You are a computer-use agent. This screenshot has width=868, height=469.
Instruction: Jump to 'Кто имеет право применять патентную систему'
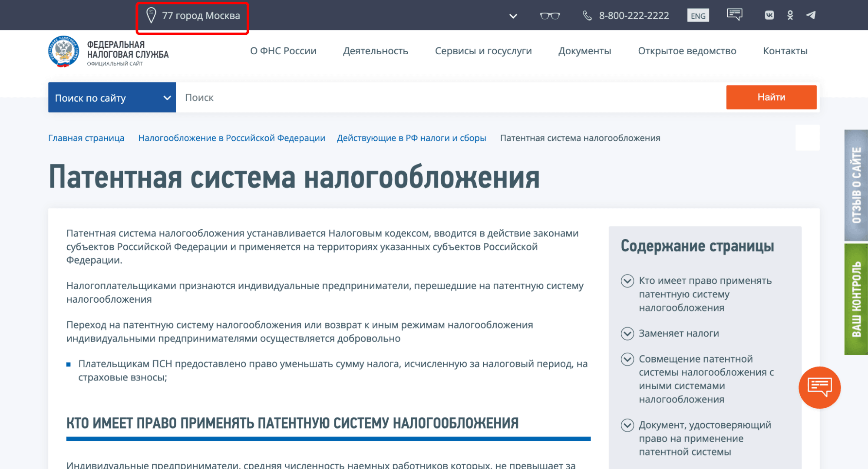coord(705,294)
